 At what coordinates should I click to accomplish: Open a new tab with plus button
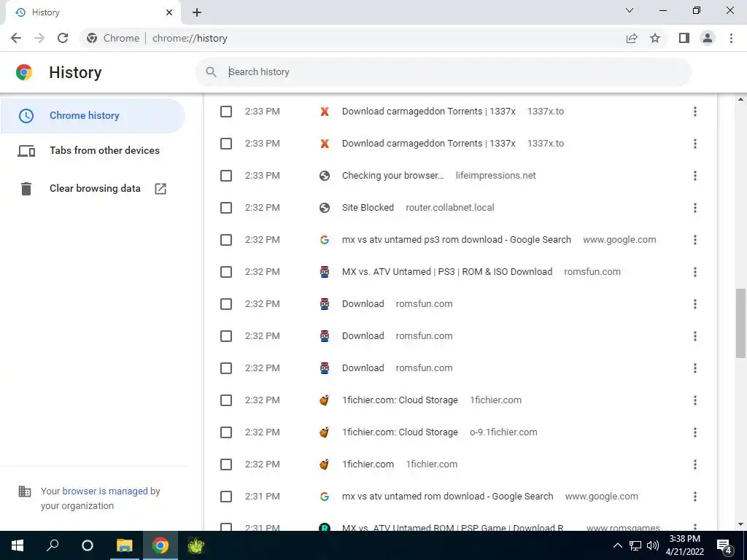point(197,12)
